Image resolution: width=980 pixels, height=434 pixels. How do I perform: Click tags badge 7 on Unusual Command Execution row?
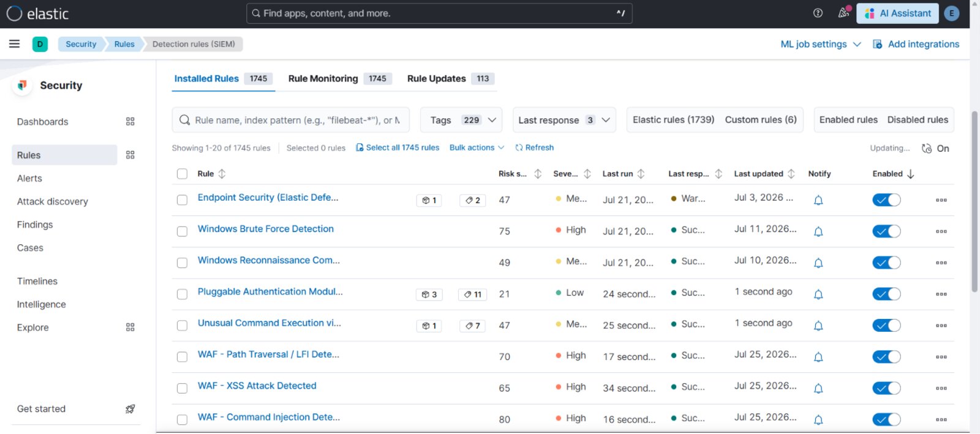[x=472, y=326]
